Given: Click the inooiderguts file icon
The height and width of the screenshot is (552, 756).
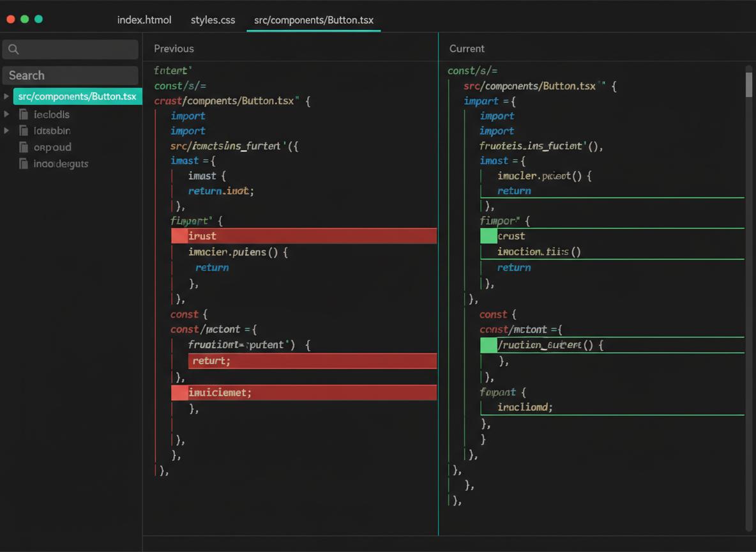Looking at the screenshot, I should click(23, 164).
